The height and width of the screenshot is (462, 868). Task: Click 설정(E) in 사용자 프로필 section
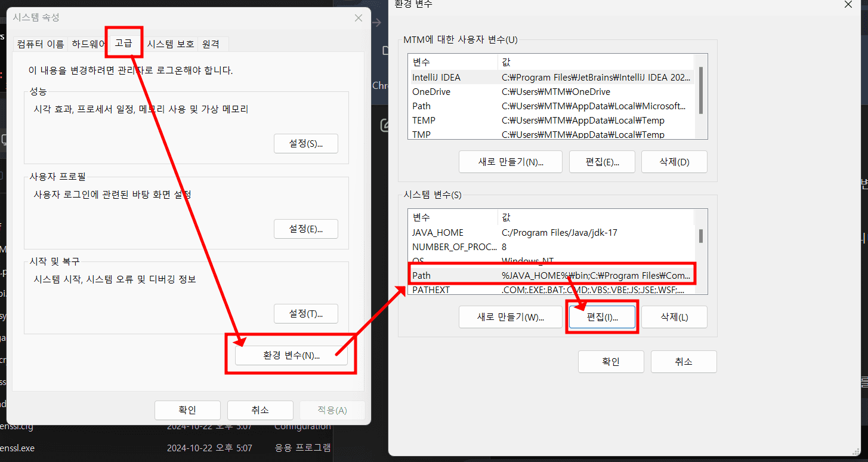click(305, 229)
